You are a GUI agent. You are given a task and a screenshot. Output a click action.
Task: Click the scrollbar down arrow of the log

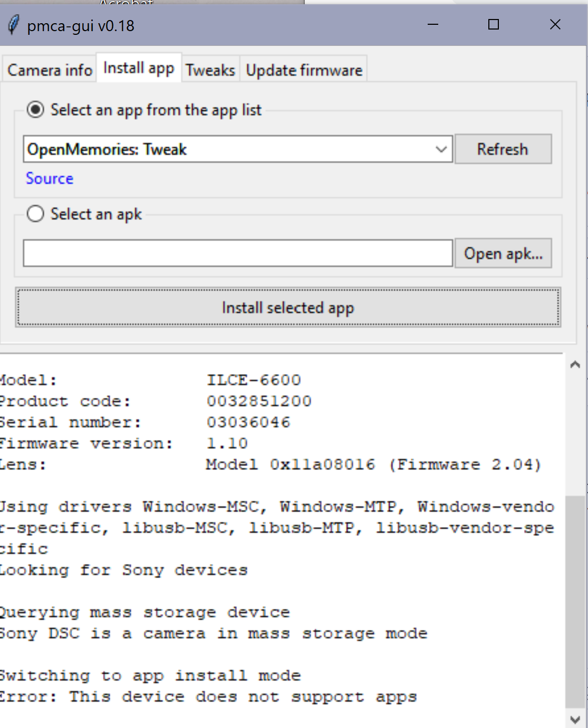coord(576,719)
